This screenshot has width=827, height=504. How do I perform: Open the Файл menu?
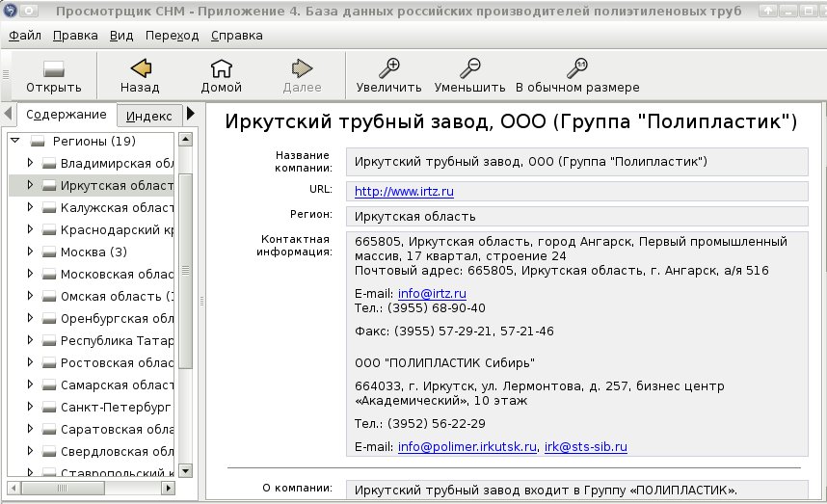[x=25, y=36]
